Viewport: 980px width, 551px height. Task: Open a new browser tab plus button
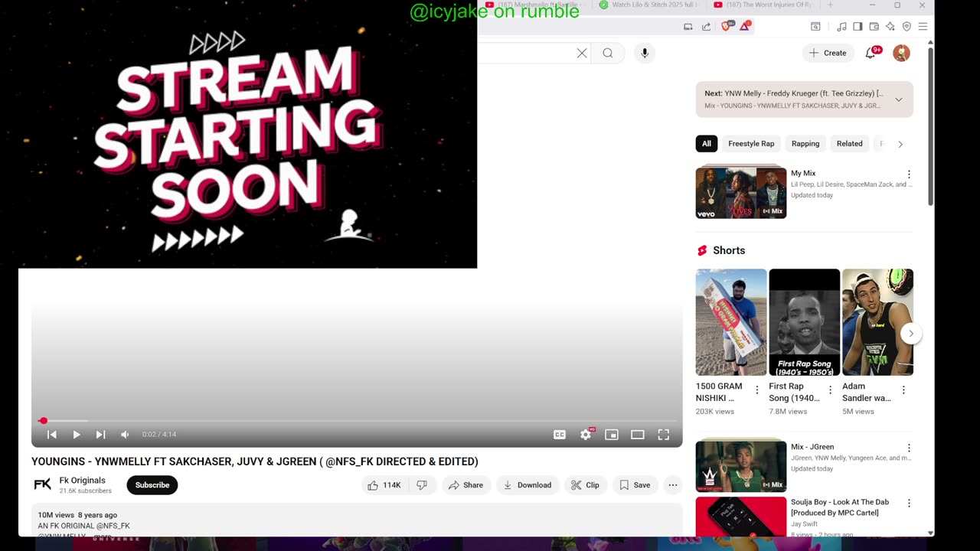click(830, 5)
